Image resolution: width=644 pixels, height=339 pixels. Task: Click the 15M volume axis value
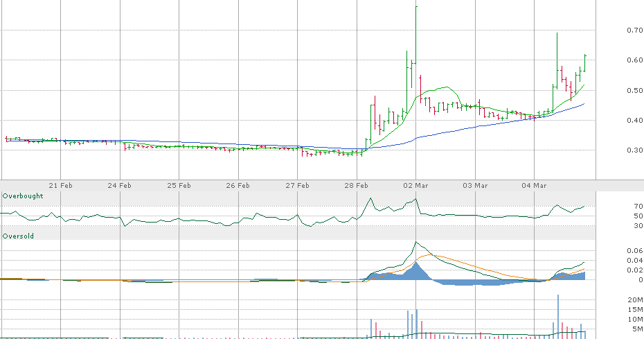[x=636, y=310]
